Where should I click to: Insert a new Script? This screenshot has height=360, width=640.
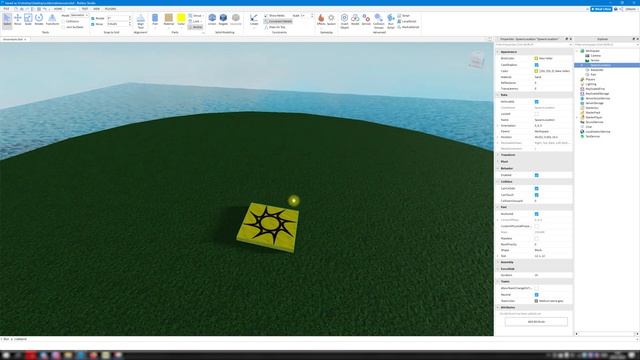coord(404,16)
